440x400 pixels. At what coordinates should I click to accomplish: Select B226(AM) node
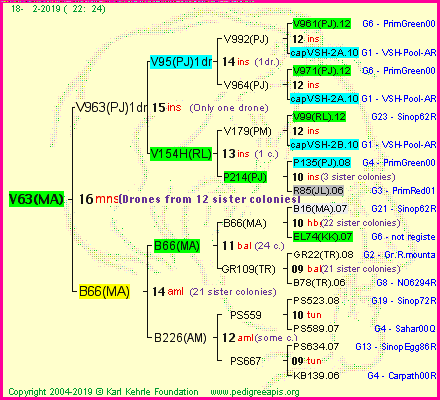(x=180, y=338)
